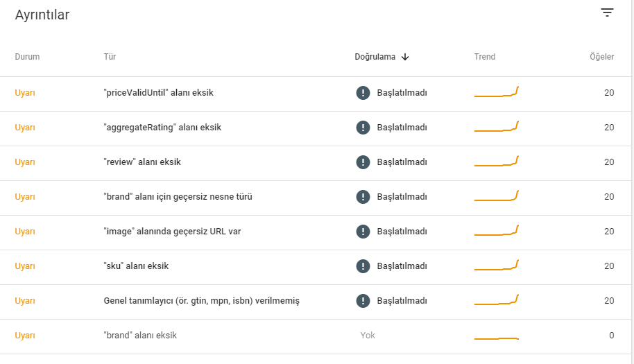Click the exclamation icon for brand geçersiz nesne türü
Image resolution: width=634 pixels, height=364 pixels.
pos(363,197)
